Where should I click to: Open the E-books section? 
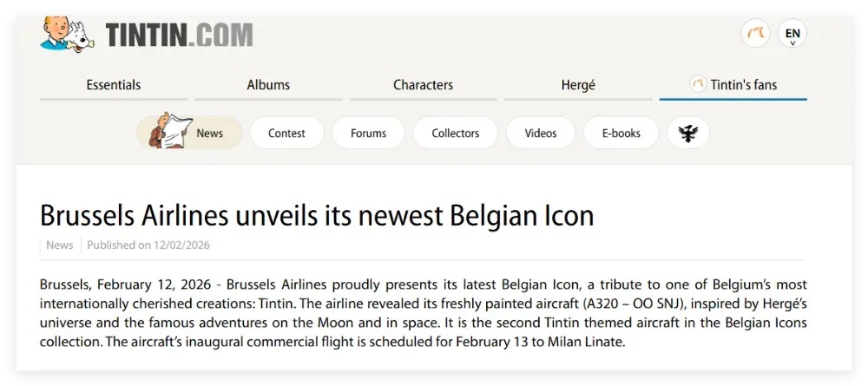[x=621, y=133]
